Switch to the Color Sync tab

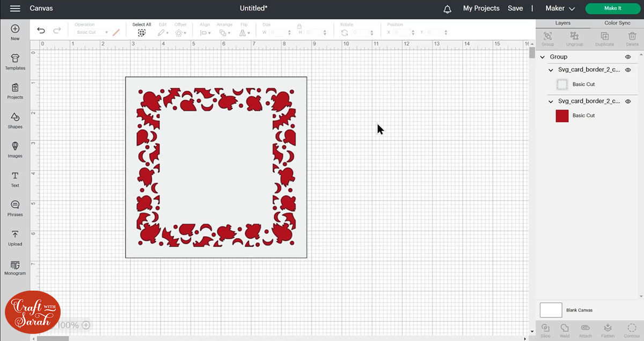coord(617,23)
